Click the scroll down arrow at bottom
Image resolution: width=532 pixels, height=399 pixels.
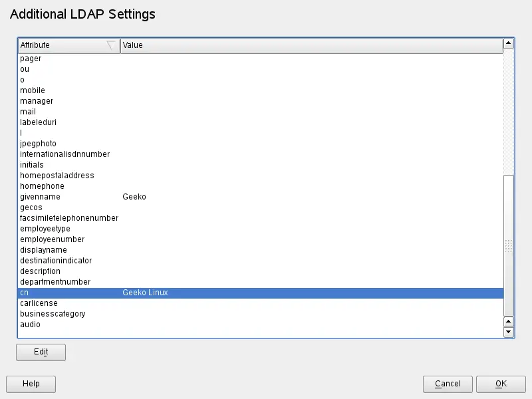509,332
